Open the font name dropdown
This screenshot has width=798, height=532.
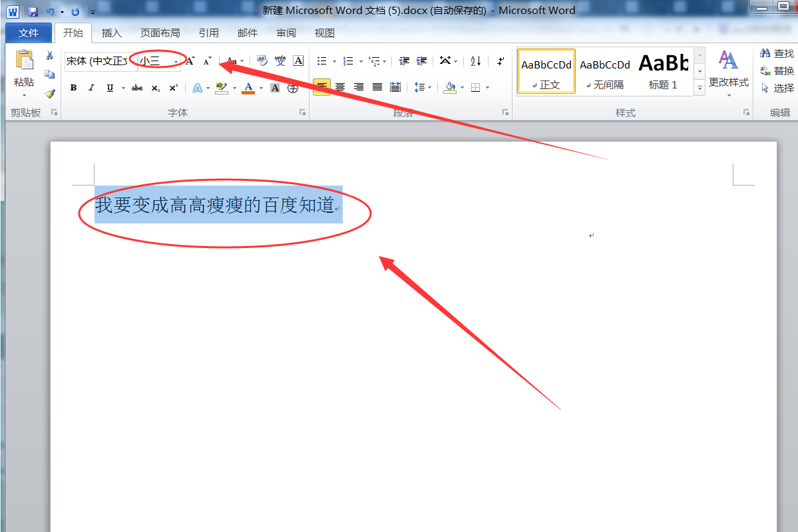tap(133, 61)
